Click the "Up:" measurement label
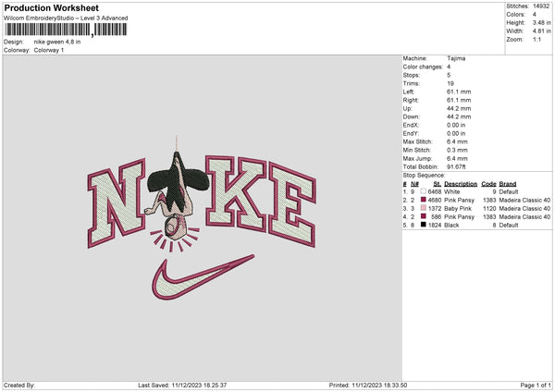Viewport: 555px width, 392px height. click(407, 108)
